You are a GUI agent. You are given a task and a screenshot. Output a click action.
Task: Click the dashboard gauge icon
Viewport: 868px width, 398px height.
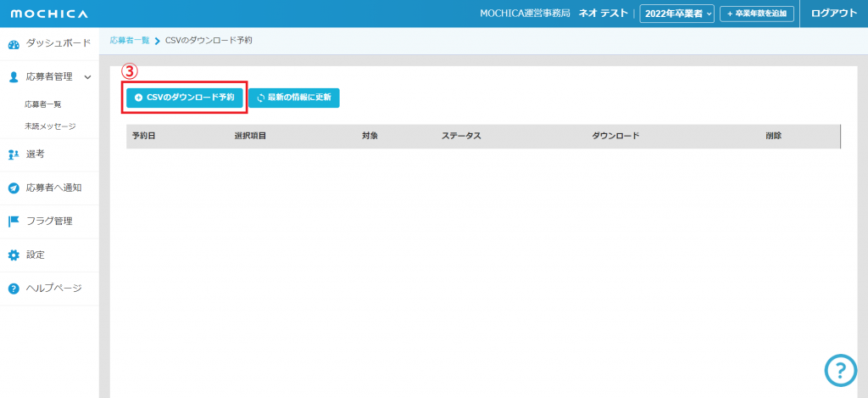pos(14,43)
